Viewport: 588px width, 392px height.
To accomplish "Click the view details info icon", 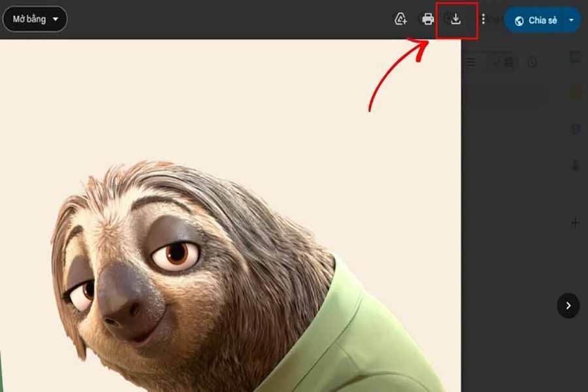I will tap(532, 62).
